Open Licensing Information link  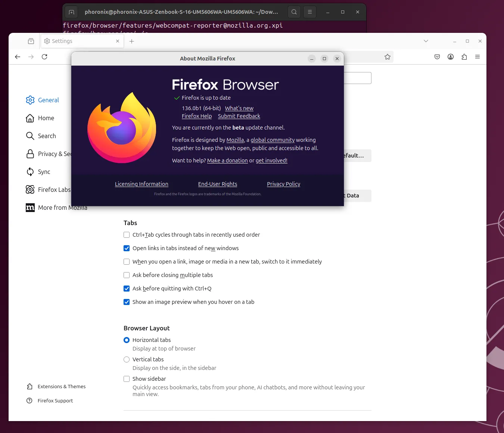tap(141, 184)
